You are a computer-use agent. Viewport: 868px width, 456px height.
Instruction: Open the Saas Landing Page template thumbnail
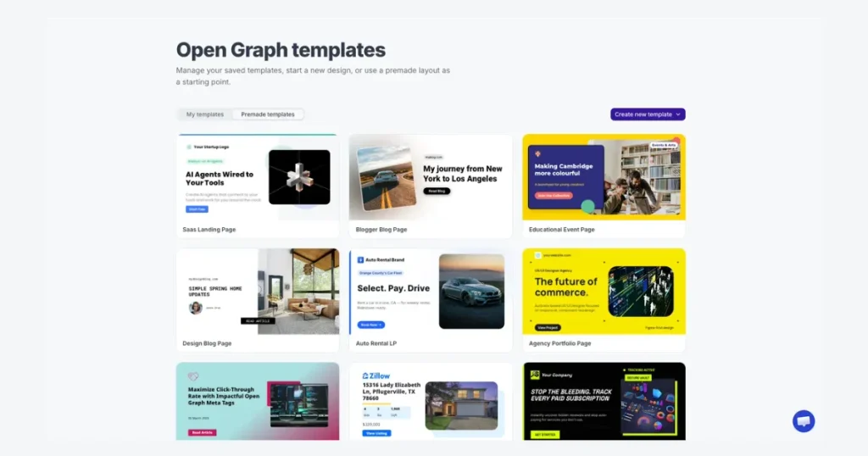258,177
